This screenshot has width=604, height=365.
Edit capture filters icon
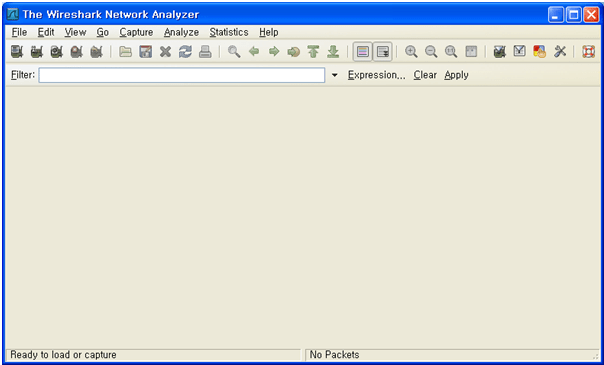[x=500, y=52]
